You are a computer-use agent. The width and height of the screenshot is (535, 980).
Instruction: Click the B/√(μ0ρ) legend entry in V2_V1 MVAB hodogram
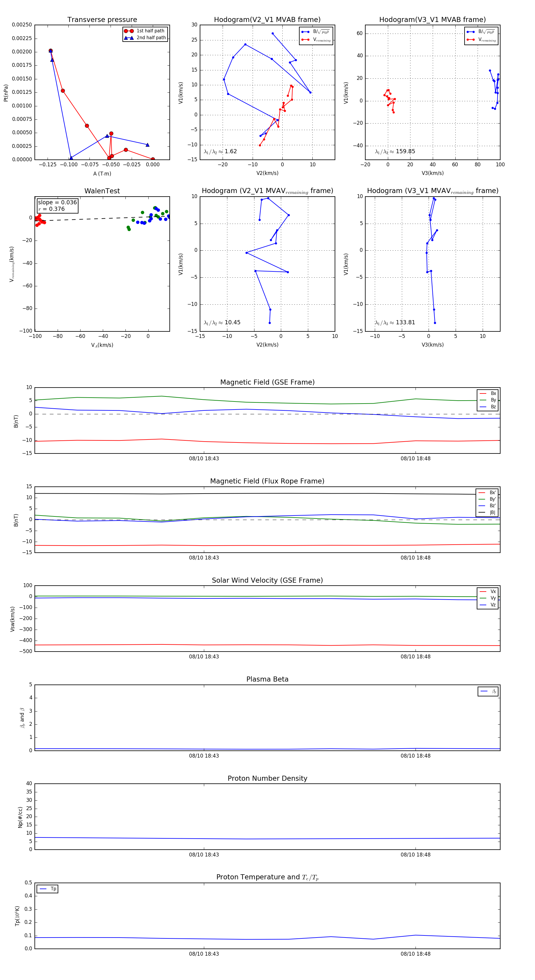(x=316, y=32)
